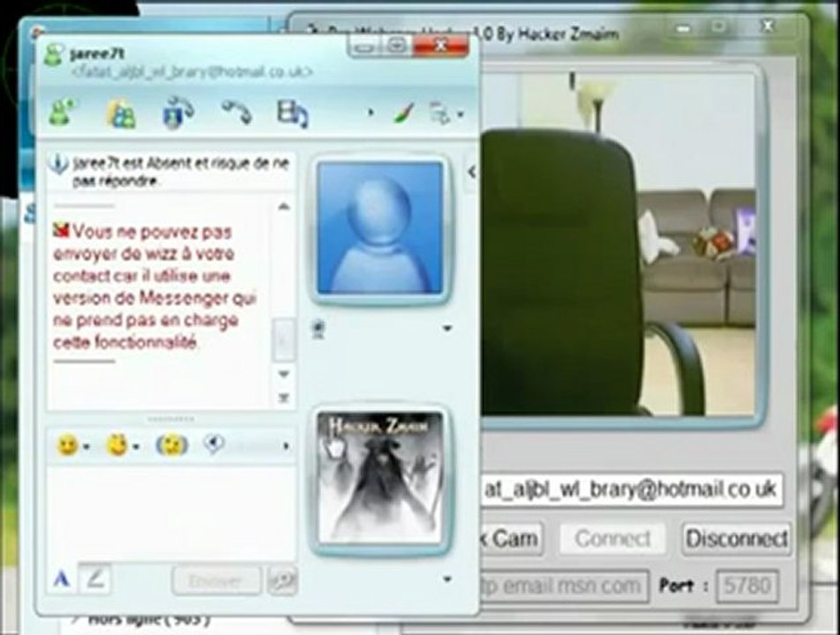Start a video call via webcam icon
840x635 pixels.
coord(178,112)
